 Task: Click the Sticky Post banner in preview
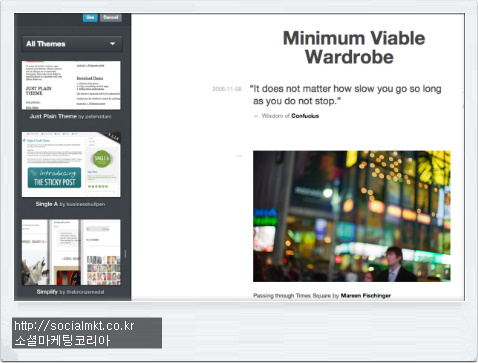(x=54, y=178)
